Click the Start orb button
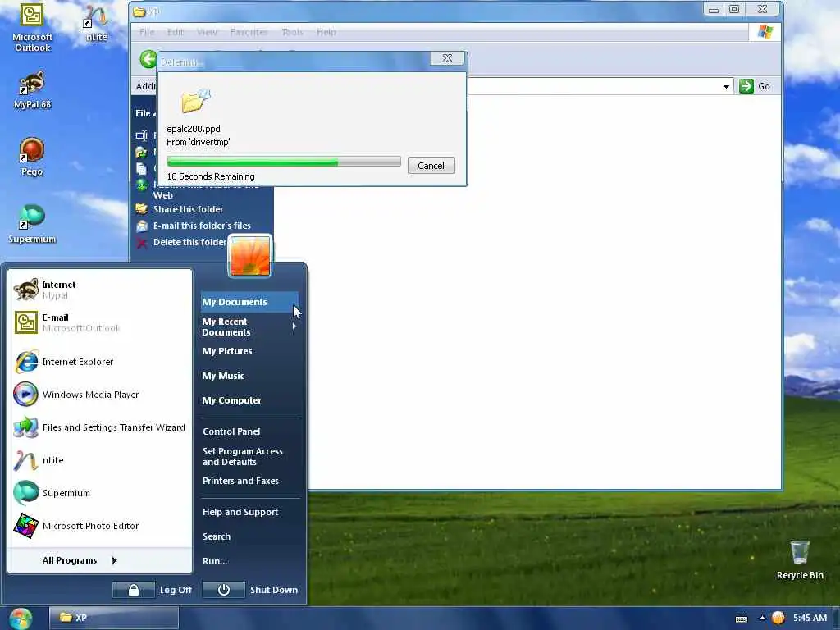The width and height of the screenshot is (840, 630). click(21, 619)
